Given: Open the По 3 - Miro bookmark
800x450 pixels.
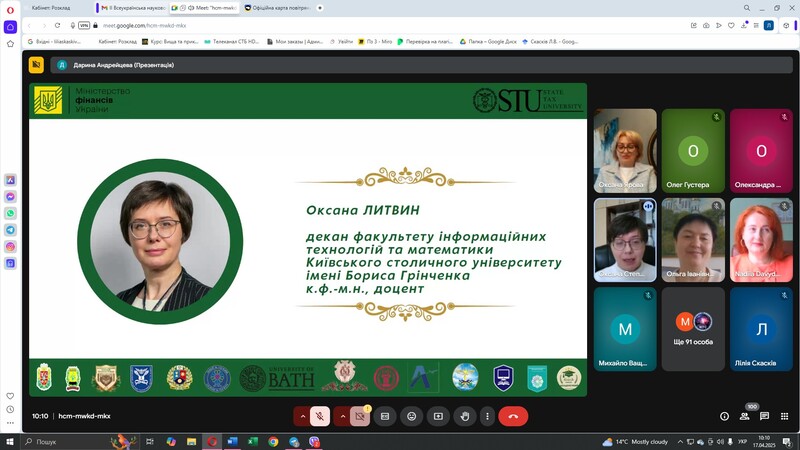Looking at the screenshot, I should tap(375, 41).
